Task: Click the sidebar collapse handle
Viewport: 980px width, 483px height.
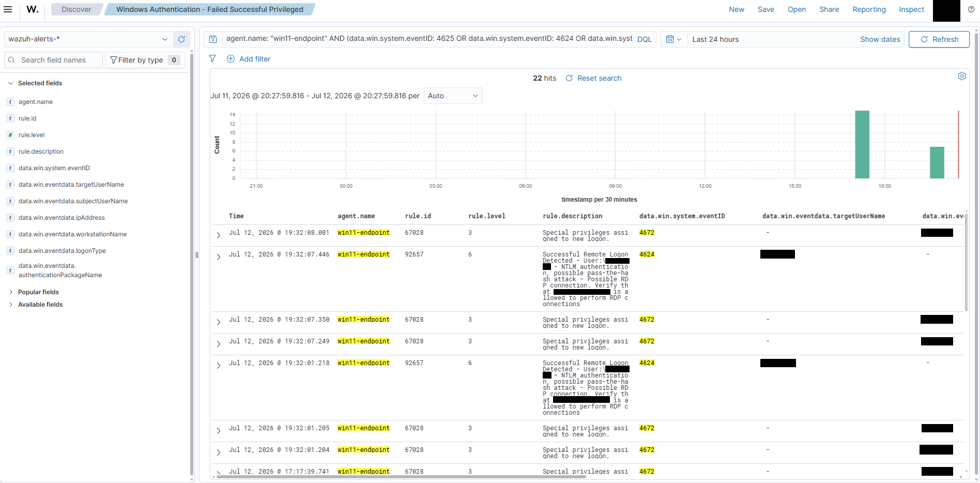Action: point(197,255)
